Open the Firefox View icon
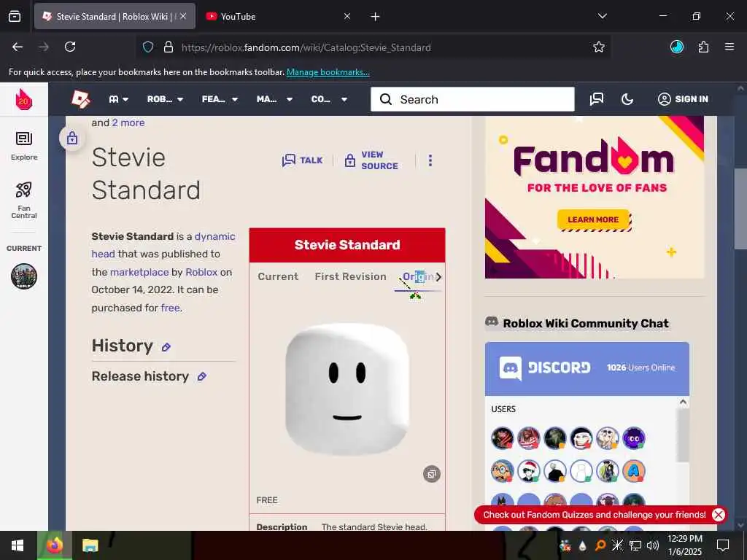Image resolution: width=747 pixels, height=560 pixels. pos(15,16)
